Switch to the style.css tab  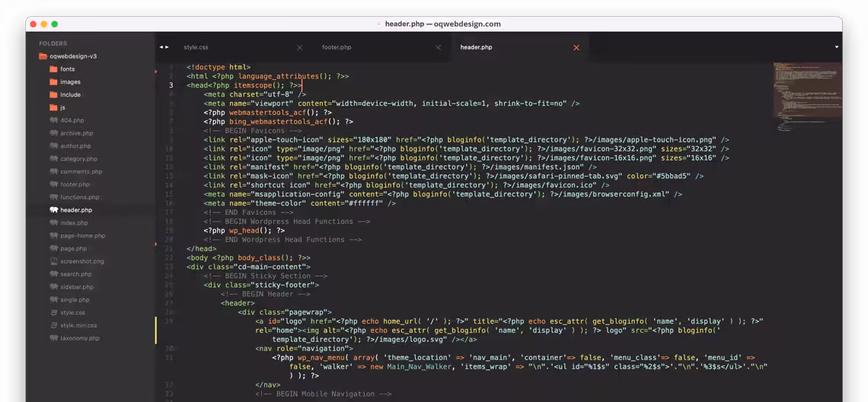pos(196,48)
